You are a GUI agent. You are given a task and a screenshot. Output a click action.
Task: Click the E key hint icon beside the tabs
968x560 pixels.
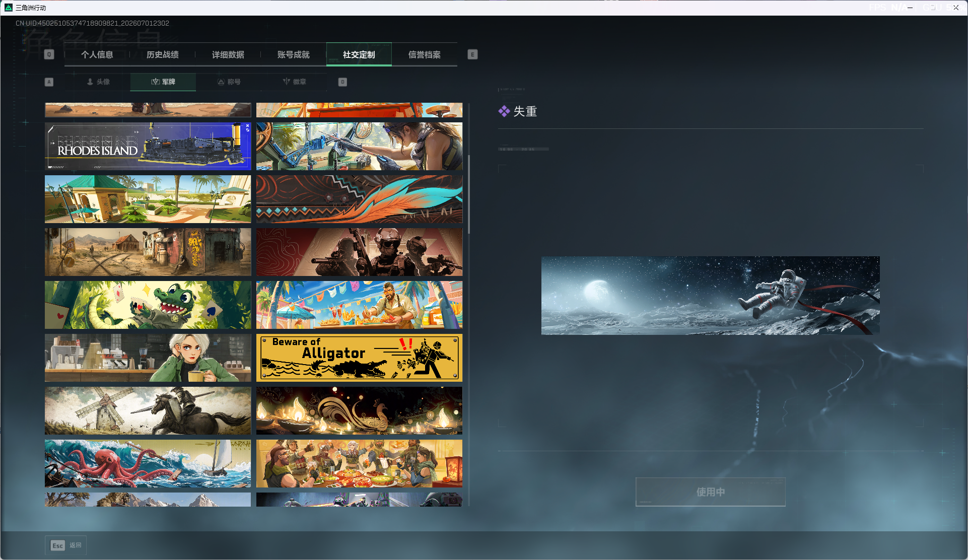[472, 54]
